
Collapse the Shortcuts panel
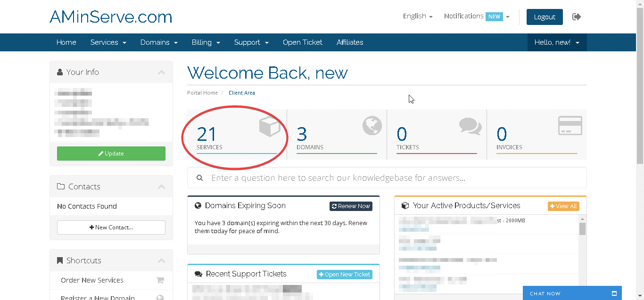pyautogui.click(x=161, y=260)
